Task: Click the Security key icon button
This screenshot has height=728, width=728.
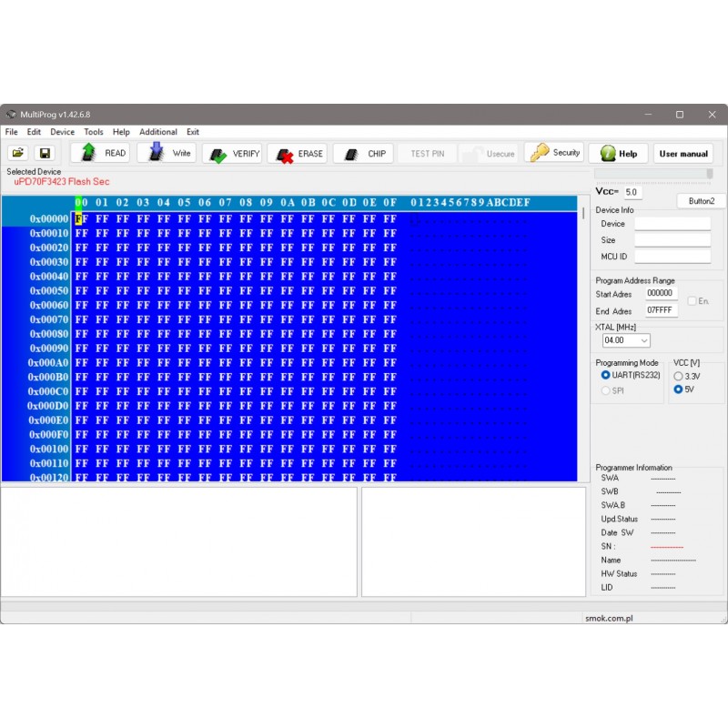Action: (554, 153)
